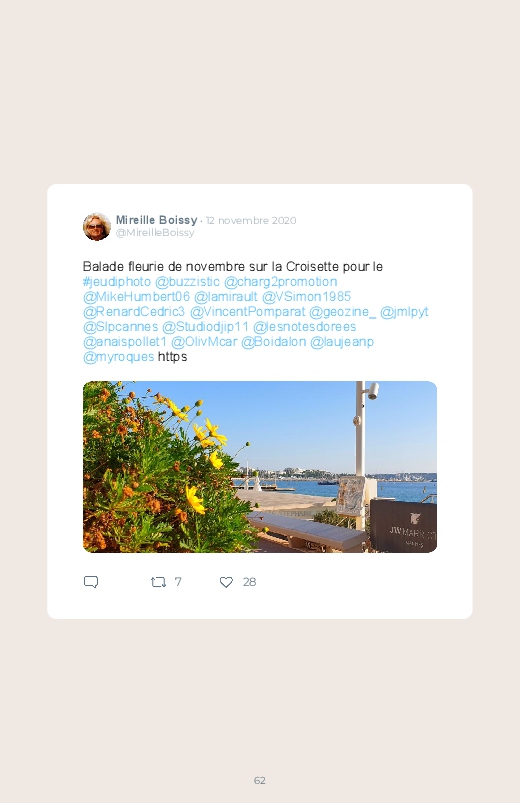Open the @buzzistic mention
Screen dimensions: 520x803
coord(187,282)
